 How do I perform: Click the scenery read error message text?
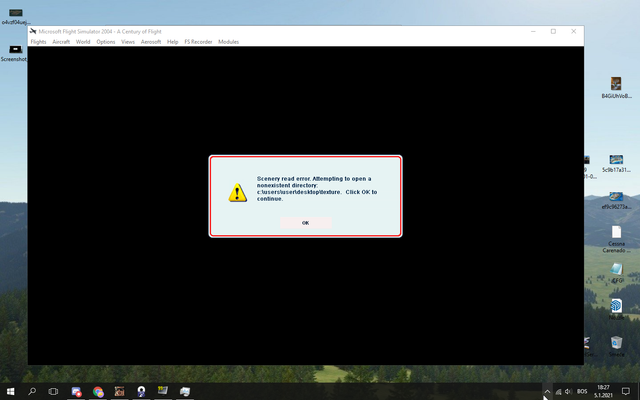pos(317,189)
